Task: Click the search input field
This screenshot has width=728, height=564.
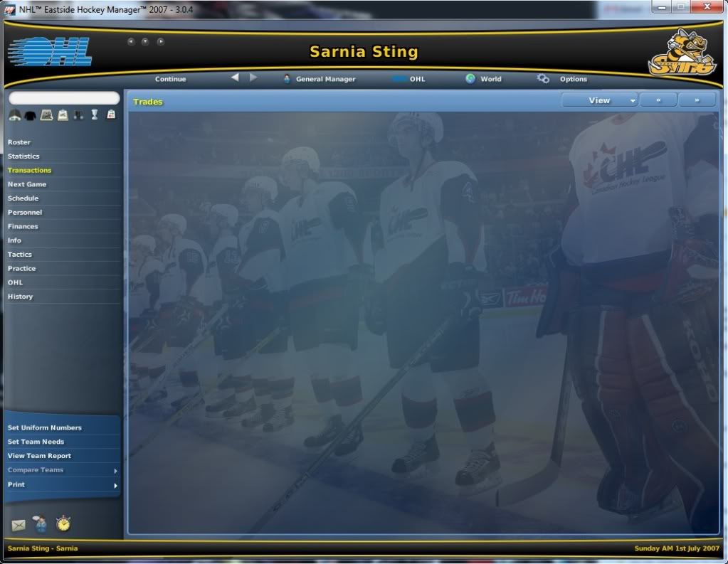Action: (x=64, y=98)
